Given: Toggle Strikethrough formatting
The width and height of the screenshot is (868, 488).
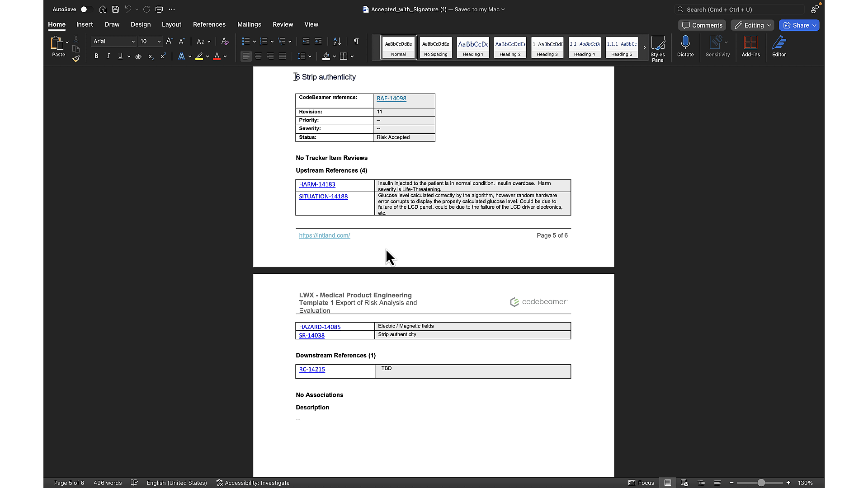Looking at the screenshot, I should pyautogui.click(x=138, y=56).
